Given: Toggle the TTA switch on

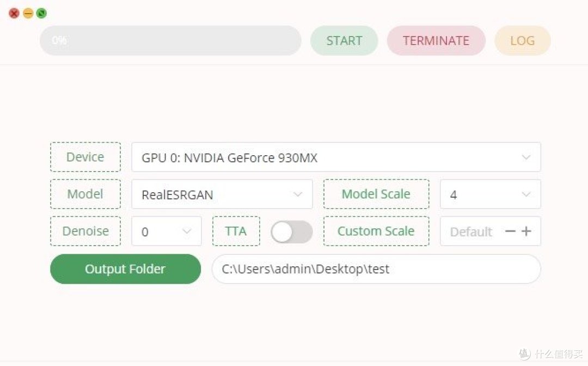Looking at the screenshot, I should click(x=292, y=232).
